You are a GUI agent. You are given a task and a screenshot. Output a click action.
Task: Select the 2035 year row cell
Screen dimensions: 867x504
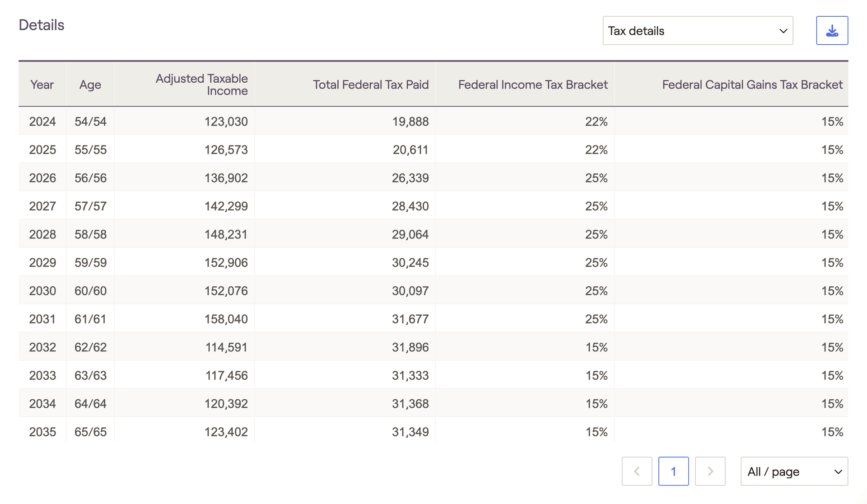click(42, 432)
